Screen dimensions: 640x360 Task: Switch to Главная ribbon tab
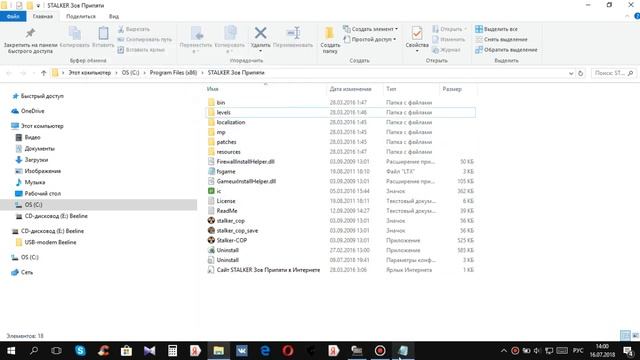43,16
